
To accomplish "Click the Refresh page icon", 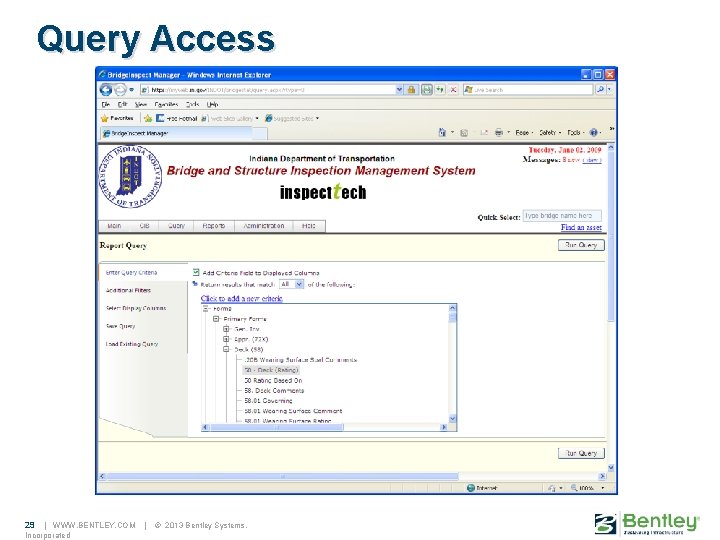I will coord(439,90).
